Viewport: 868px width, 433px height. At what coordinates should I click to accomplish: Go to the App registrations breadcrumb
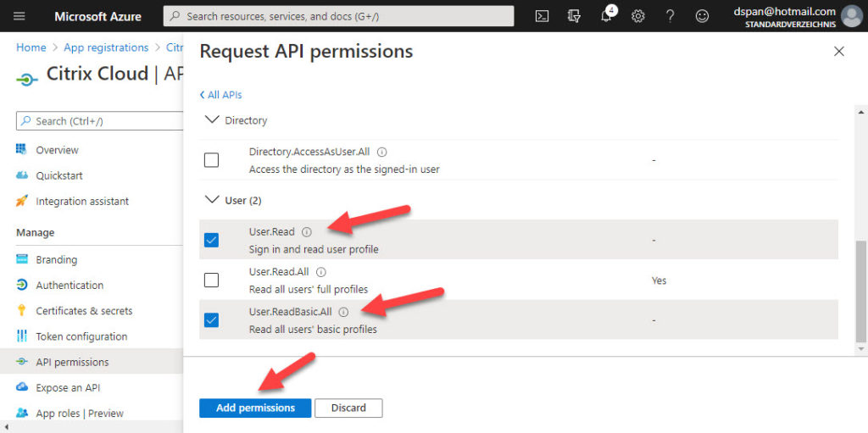106,47
